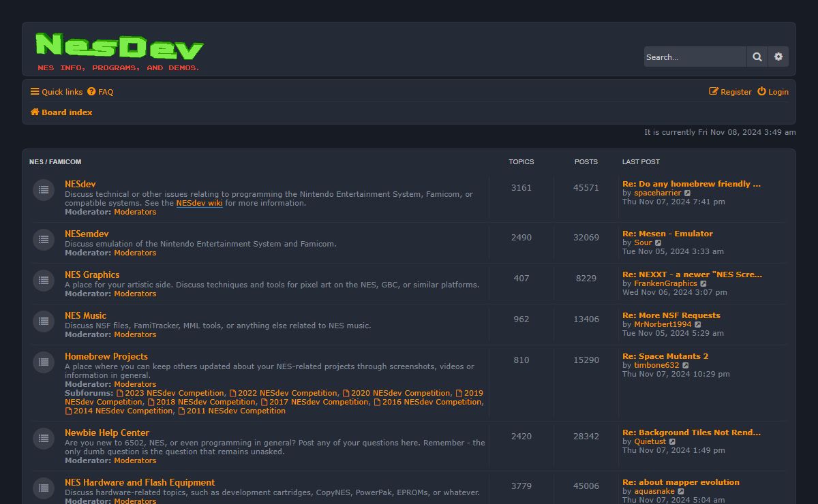View latest post icon next to Sour
Screen dimensions: 818x504
click(x=658, y=243)
